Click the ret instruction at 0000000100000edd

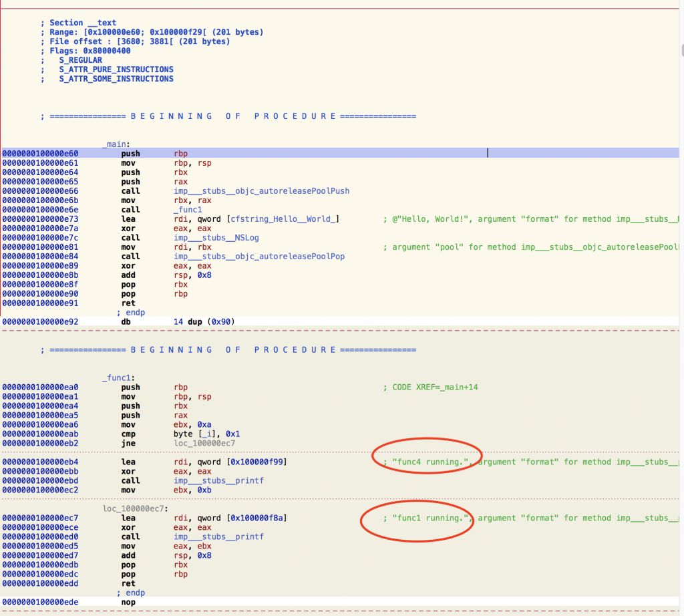tap(128, 583)
